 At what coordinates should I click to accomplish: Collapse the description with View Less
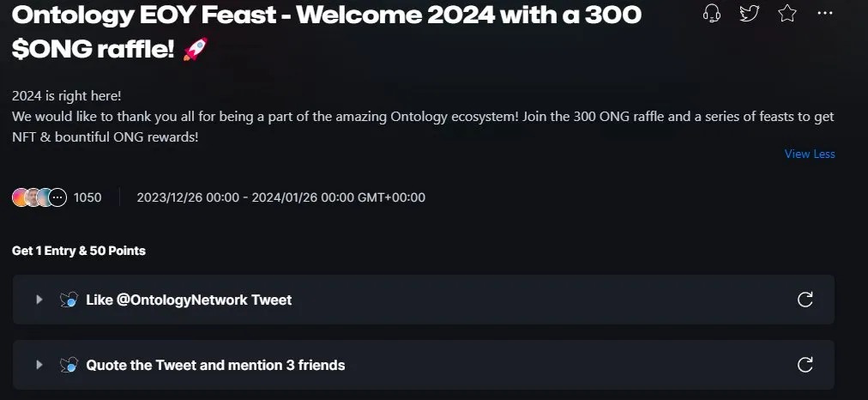coord(809,155)
